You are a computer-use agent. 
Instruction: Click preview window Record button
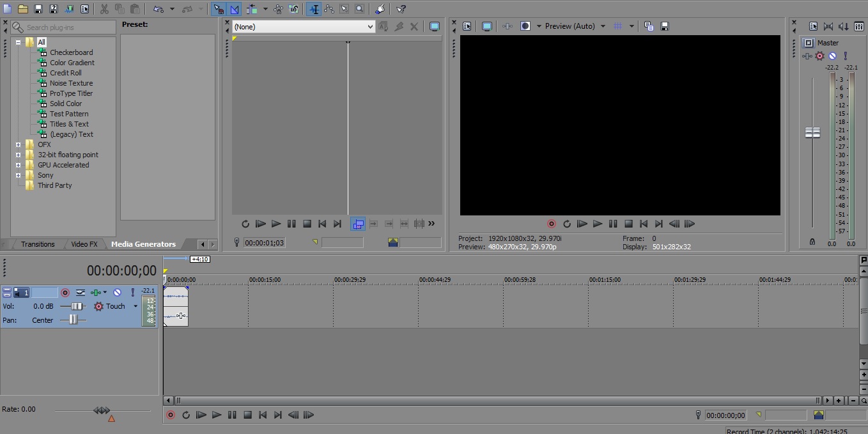tap(552, 224)
